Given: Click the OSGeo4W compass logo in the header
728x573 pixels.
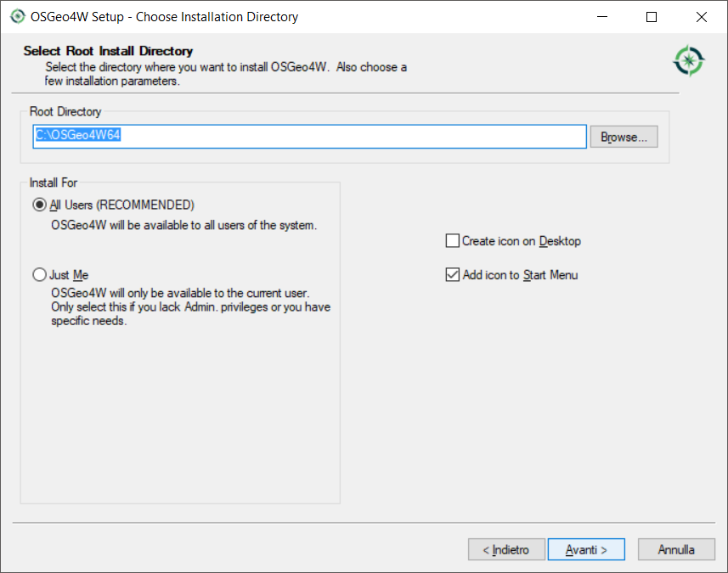Looking at the screenshot, I should (x=688, y=60).
